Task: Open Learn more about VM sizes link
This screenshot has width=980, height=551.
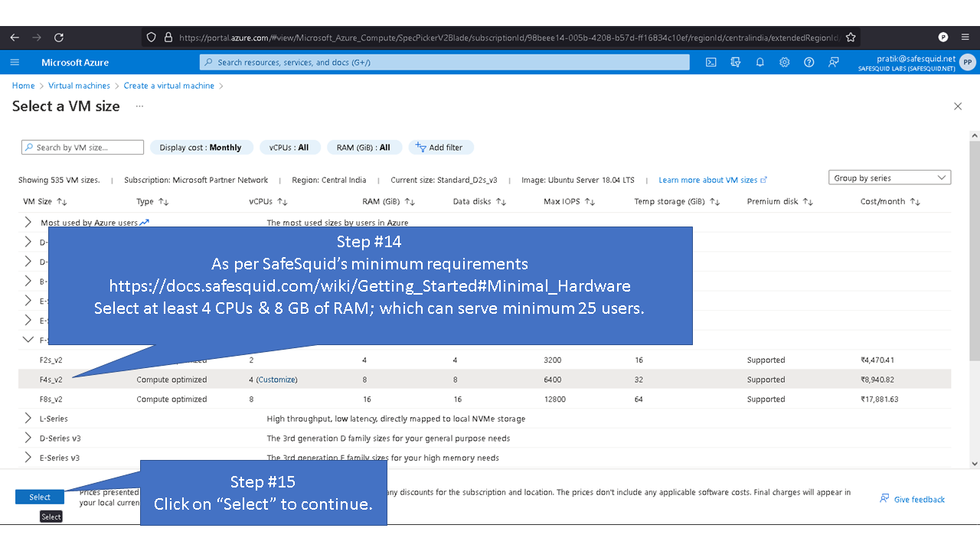Action: (x=708, y=181)
